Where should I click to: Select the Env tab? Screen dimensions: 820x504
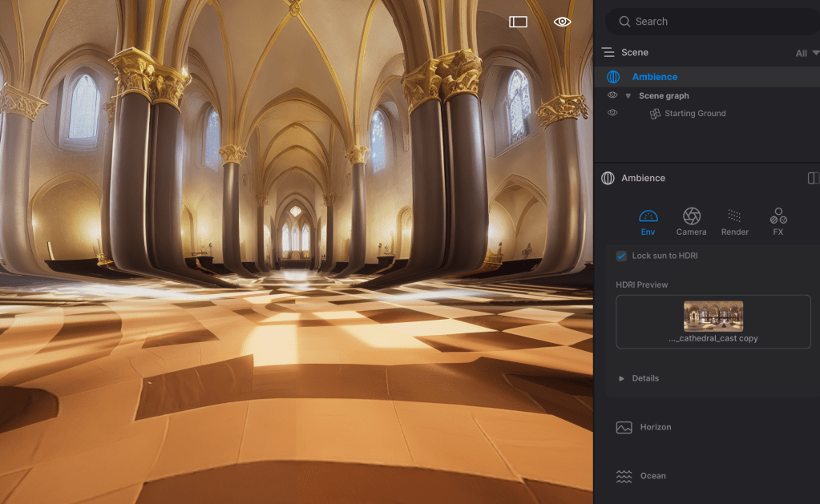click(x=648, y=221)
